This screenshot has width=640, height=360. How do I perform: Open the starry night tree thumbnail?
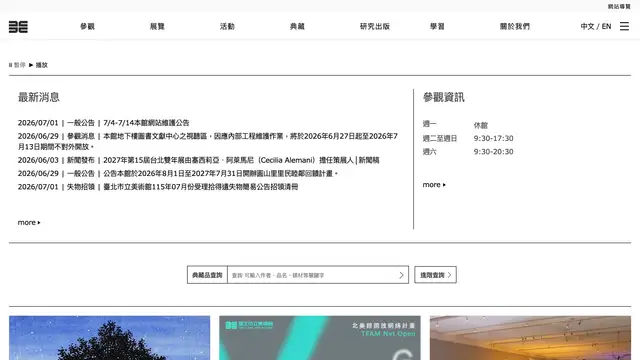point(109,338)
